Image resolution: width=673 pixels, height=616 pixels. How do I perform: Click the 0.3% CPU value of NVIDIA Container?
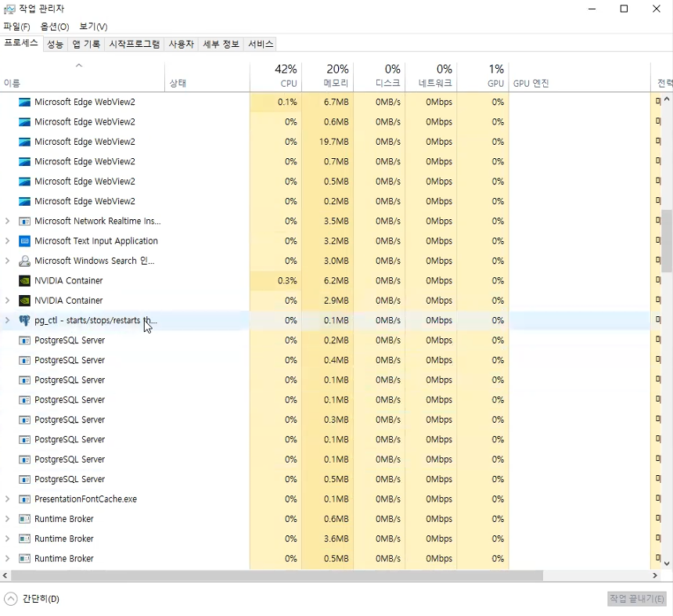pyautogui.click(x=287, y=281)
